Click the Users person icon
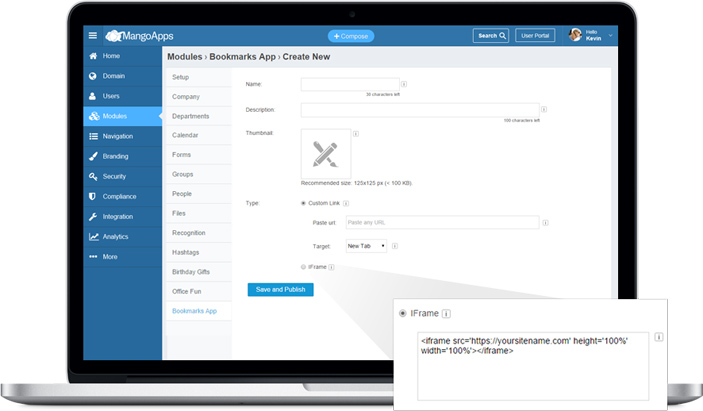The width and height of the screenshot is (703, 411). coord(92,96)
